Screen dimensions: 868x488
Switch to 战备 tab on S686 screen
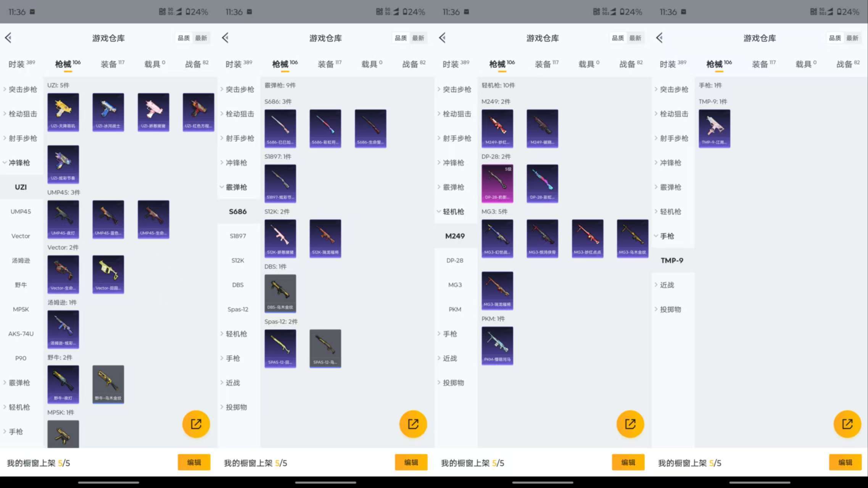pos(414,64)
